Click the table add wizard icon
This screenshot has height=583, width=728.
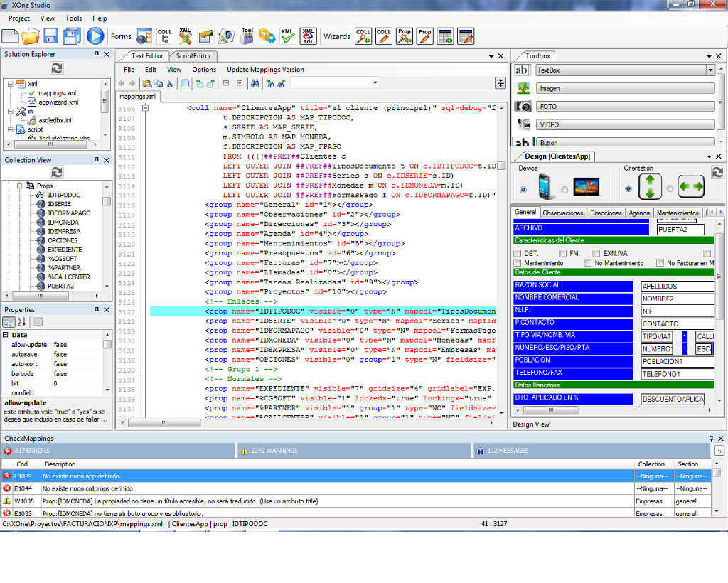(x=445, y=36)
